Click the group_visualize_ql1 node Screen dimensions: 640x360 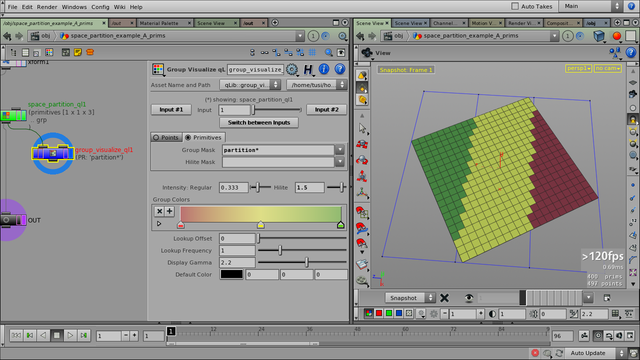coord(53,153)
